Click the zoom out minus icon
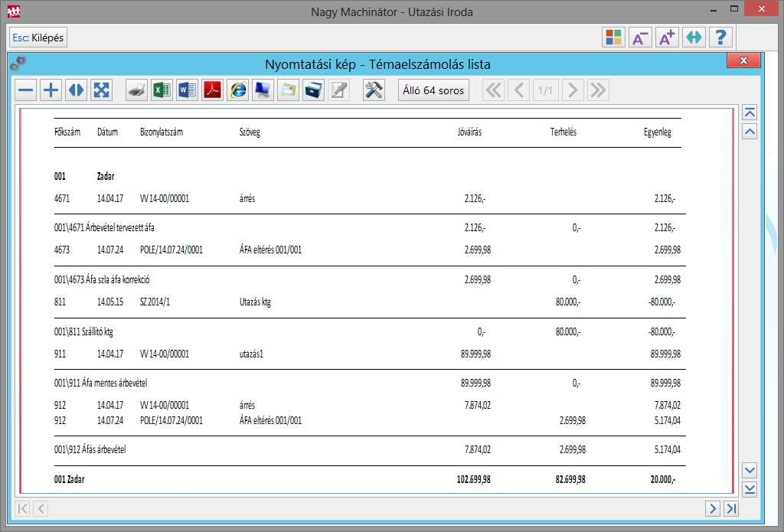Image resolution: width=784 pixels, height=532 pixels. pyautogui.click(x=26, y=90)
